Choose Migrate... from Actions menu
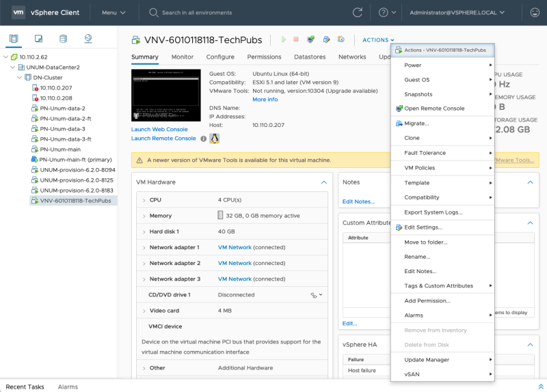The width and height of the screenshot is (547, 392). 442,124
